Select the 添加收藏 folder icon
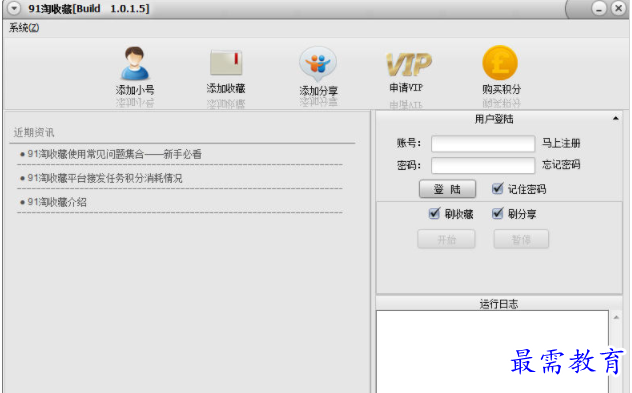The width and height of the screenshot is (632, 393). 226,63
